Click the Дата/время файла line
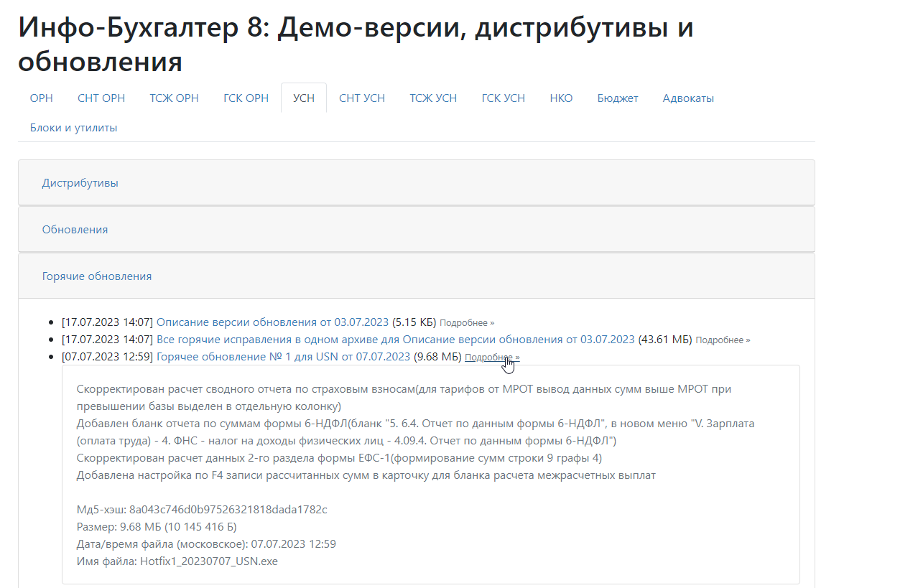Image resolution: width=918 pixels, height=588 pixels. click(x=206, y=544)
